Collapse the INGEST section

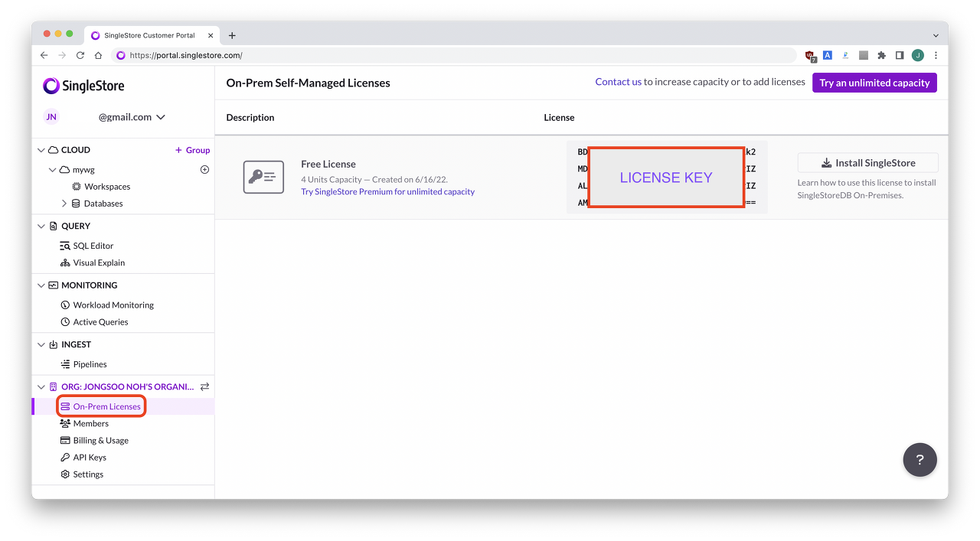[42, 345]
